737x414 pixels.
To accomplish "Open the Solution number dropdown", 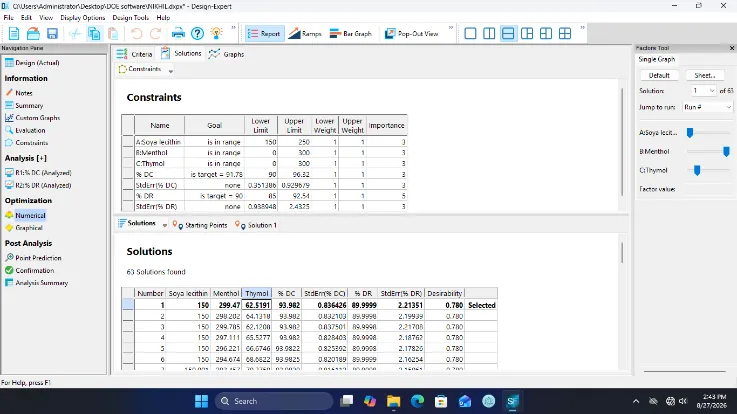I will tap(703, 91).
